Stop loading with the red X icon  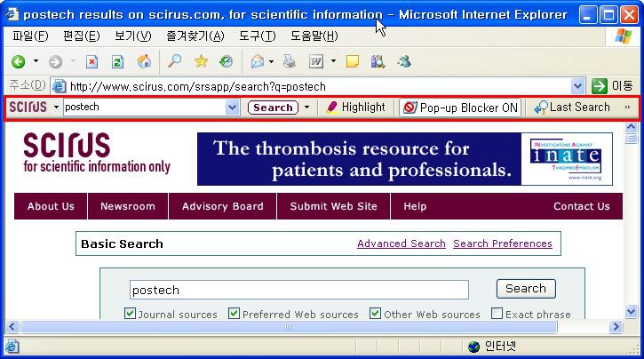click(91, 62)
